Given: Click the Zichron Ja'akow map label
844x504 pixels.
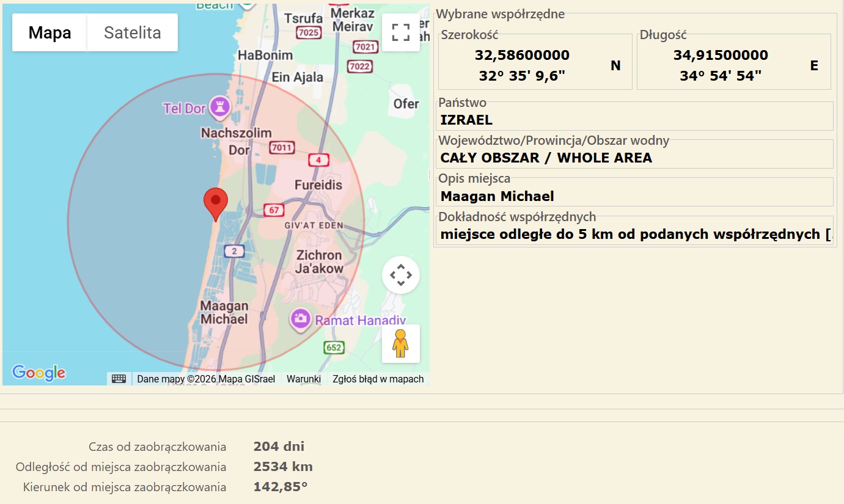Looking at the screenshot, I should 319,261.
